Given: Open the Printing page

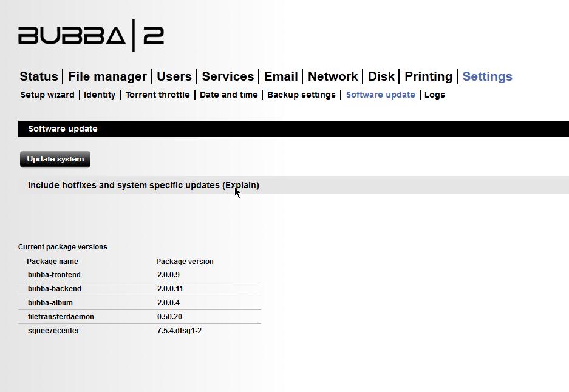Looking at the screenshot, I should coord(428,76).
